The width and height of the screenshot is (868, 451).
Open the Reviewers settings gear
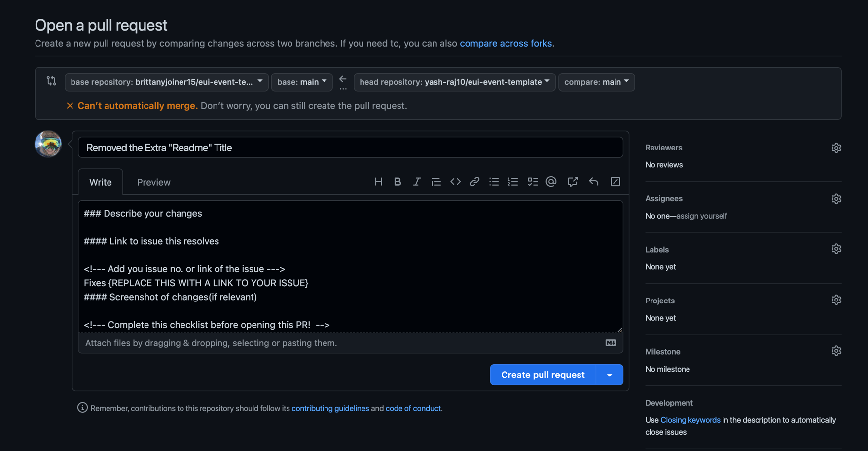[836, 148]
